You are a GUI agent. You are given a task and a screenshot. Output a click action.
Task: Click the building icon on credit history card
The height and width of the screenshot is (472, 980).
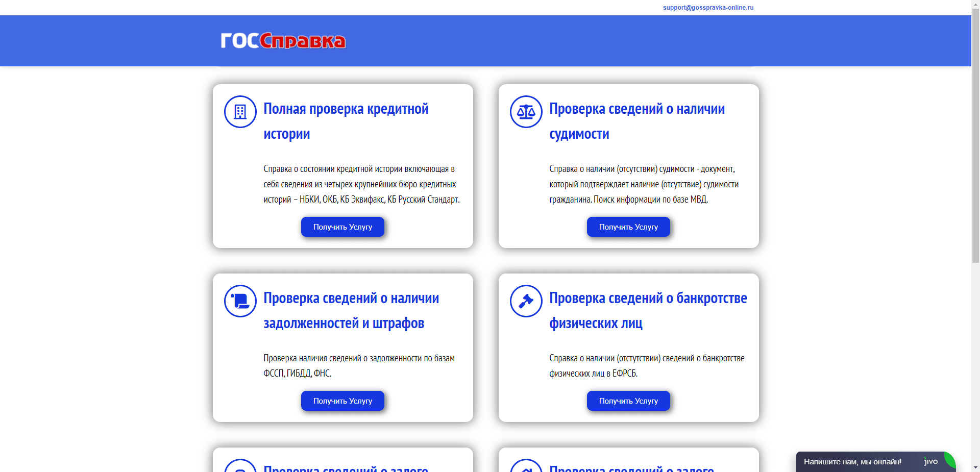240,112
